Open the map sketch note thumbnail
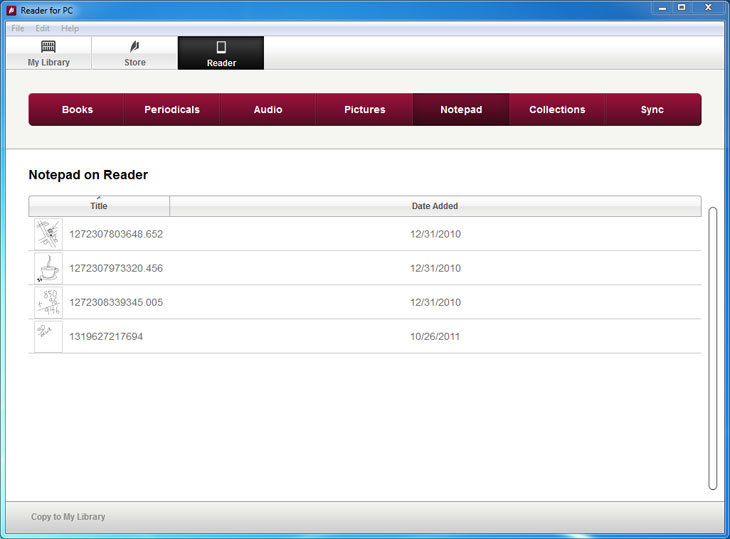Viewport: 730px width, 539px height. [x=48, y=234]
